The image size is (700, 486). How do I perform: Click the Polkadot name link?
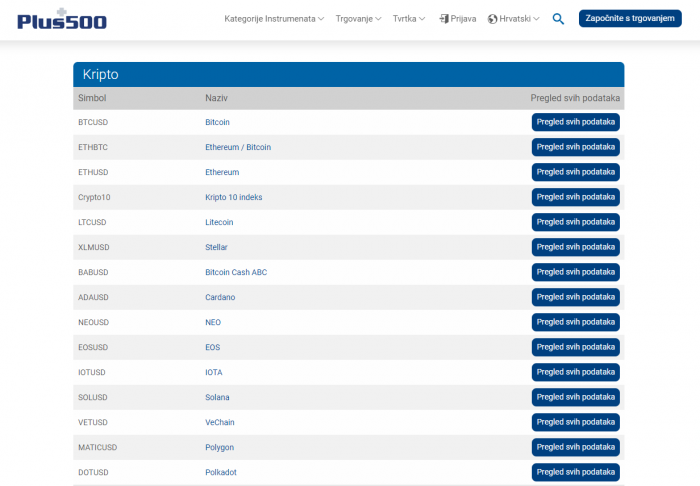coord(221,472)
